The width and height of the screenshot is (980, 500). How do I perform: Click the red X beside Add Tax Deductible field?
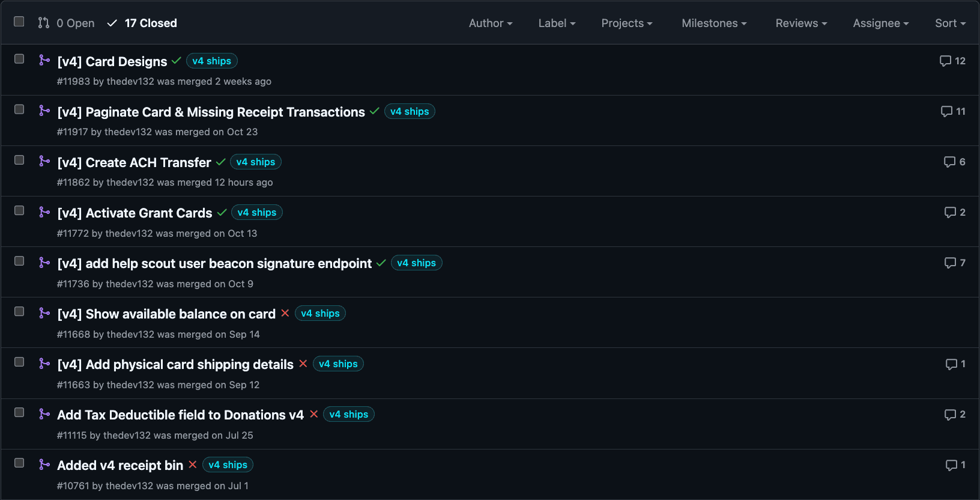[313, 414]
